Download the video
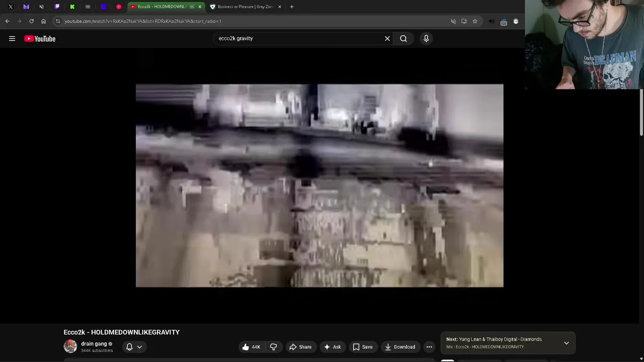Viewport: 644px width, 362px height. click(x=400, y=347)
